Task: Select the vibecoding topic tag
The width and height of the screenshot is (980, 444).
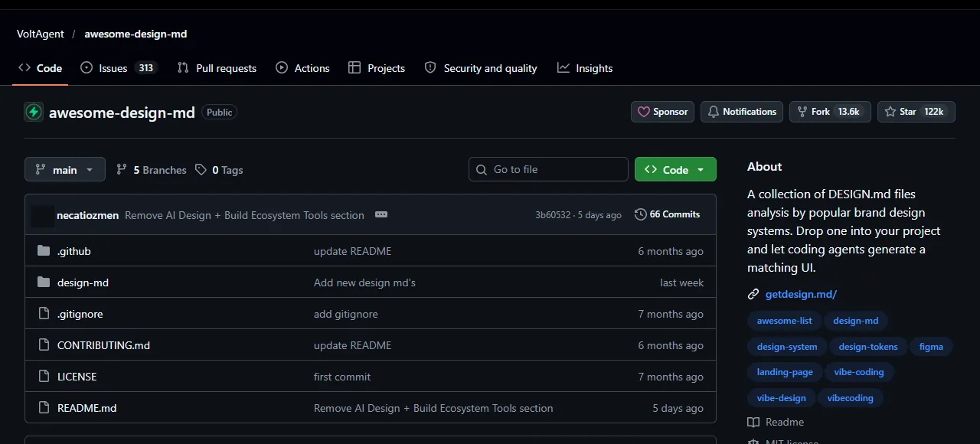Action: 851,398
